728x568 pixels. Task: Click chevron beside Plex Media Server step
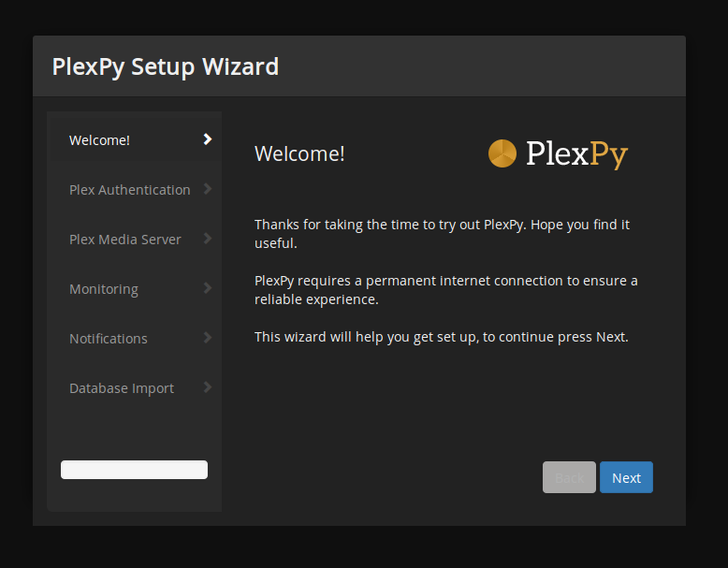208,239
